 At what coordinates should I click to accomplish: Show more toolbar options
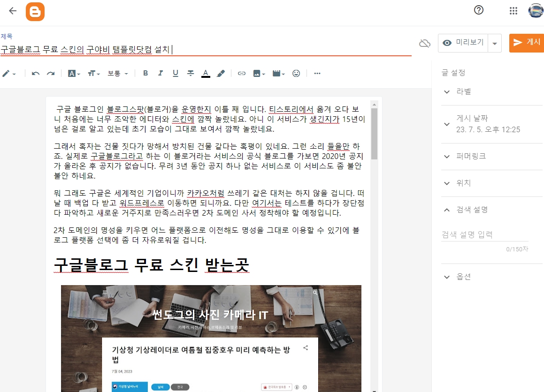(x=317, y=74)
